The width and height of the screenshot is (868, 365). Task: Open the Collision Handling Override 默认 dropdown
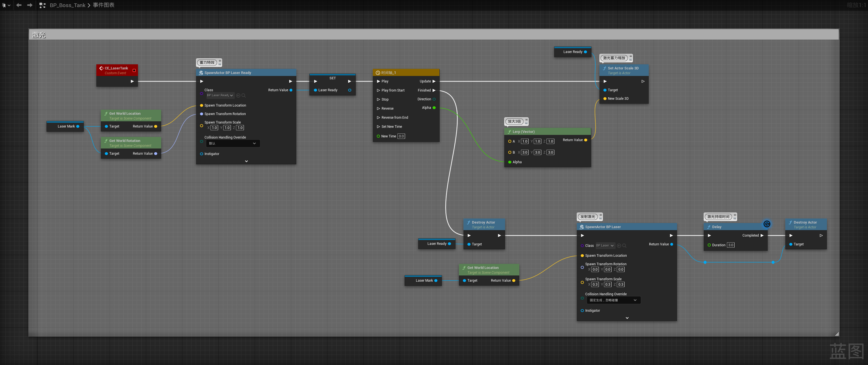(233, 143)
